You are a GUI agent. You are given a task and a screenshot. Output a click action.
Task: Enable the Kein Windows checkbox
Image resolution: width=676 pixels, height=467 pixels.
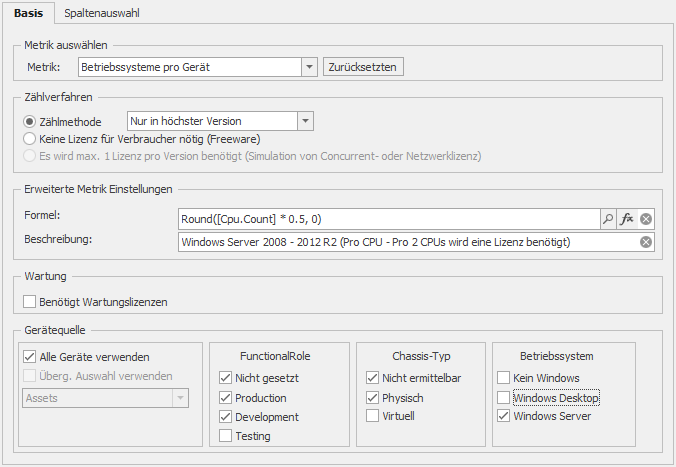[x=504, y=378]
